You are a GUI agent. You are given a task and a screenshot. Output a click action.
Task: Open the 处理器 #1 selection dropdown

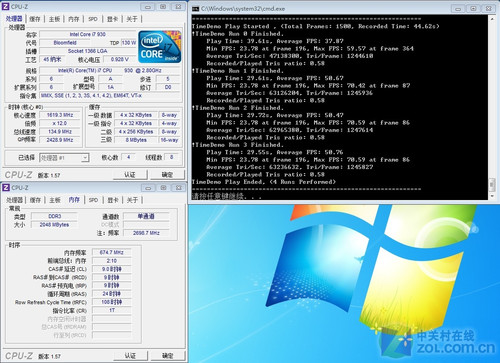pos(64,157)
